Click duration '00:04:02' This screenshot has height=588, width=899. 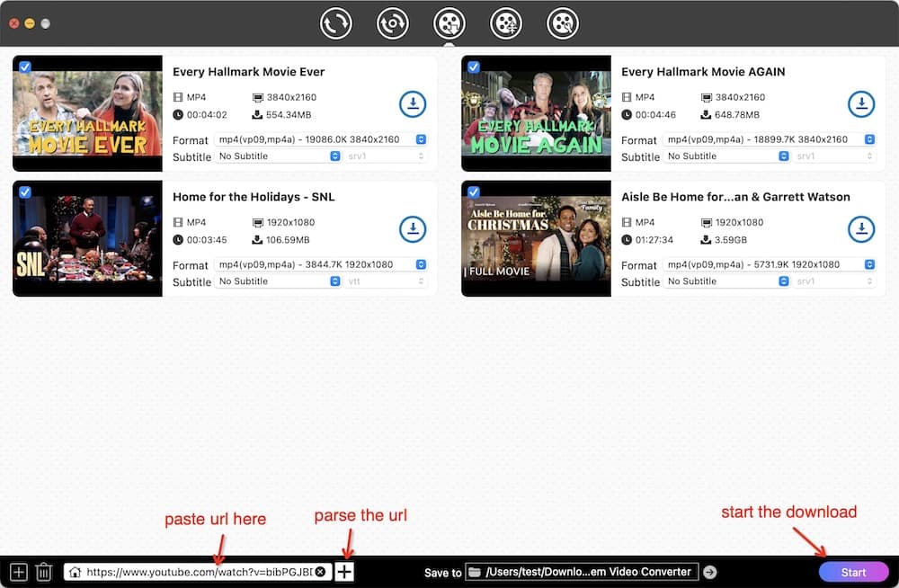coord(207,115)
